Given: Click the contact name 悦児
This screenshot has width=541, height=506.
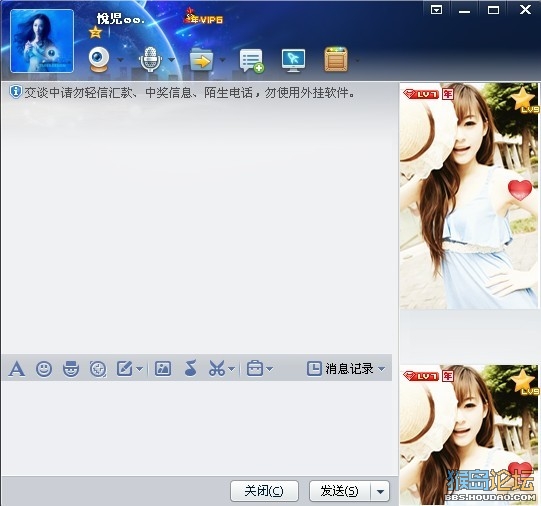Looking at the screenshot, I should tap(120, 19).
